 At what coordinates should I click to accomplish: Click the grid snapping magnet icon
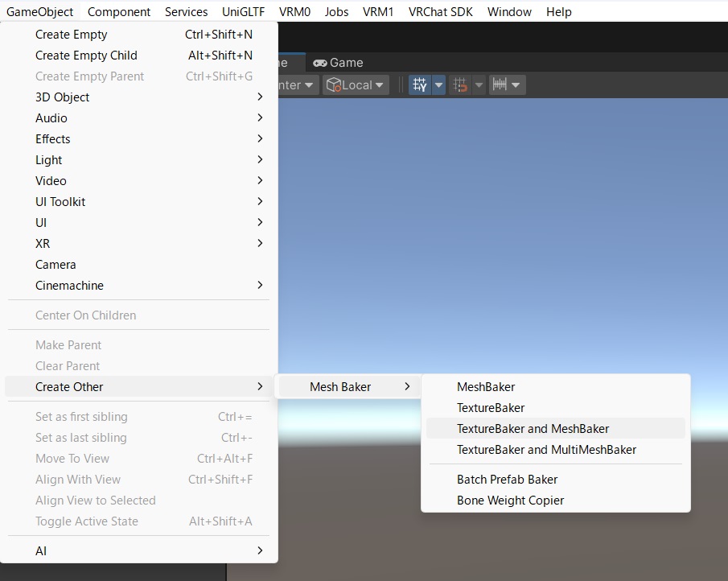pyautogui.click(x=460, y=84)
